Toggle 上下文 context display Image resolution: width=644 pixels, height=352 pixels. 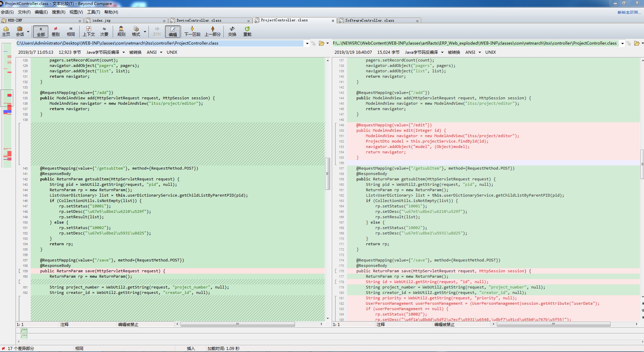[x=89, y=31]
